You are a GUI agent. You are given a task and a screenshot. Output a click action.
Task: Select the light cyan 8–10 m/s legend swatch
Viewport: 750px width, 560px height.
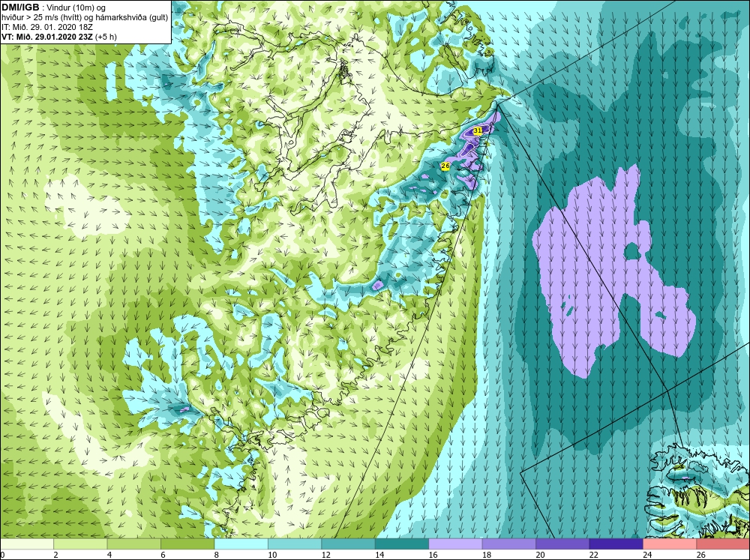tap(241, 544)
